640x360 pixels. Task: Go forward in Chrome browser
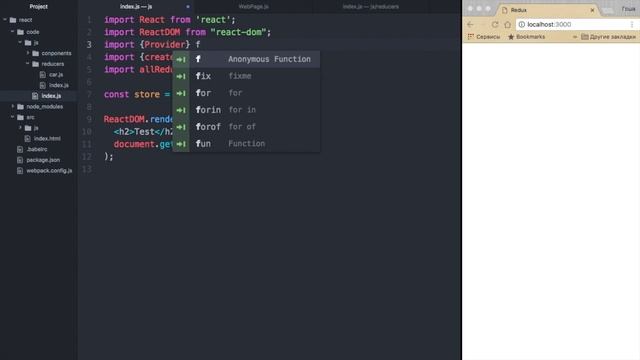[482, 24]
